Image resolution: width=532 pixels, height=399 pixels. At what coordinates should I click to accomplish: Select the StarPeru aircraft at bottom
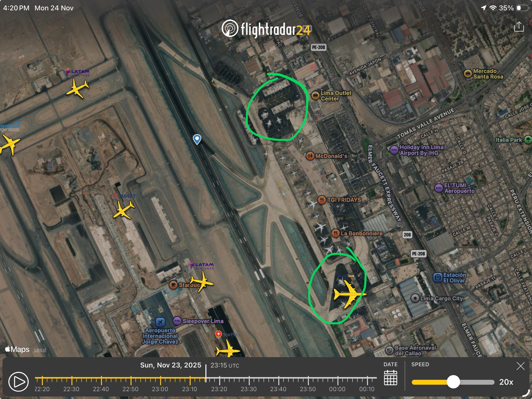227,350
